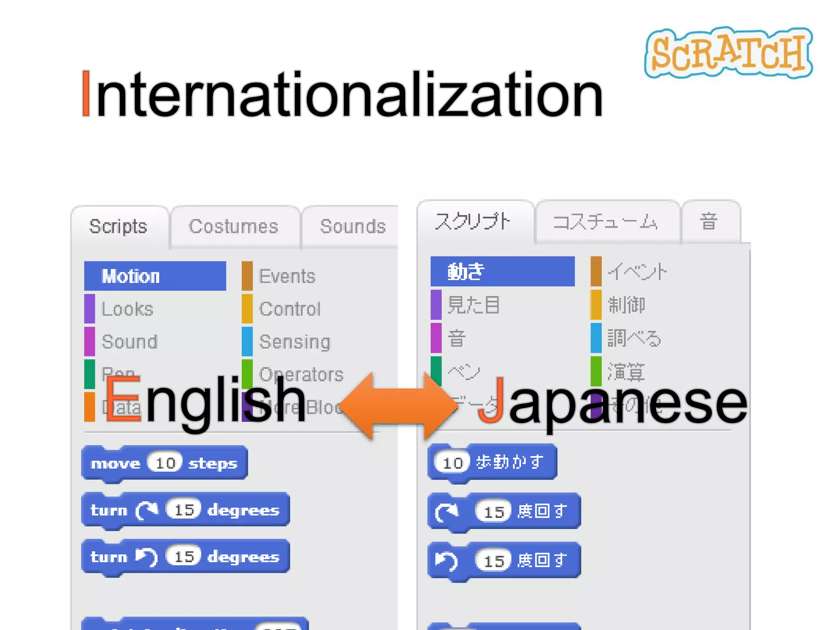The image size is (840, 630).
Task: Click the counterclockwise arrow icon in the English turn block
Action: pos(147,557)
